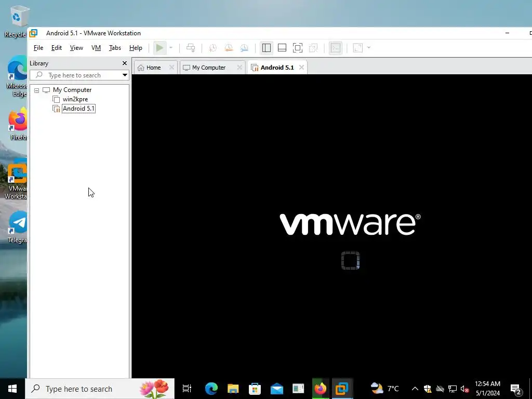Screen dimensions: 532x399
Task: Open the Edit menu
Action: pos(56,48)
